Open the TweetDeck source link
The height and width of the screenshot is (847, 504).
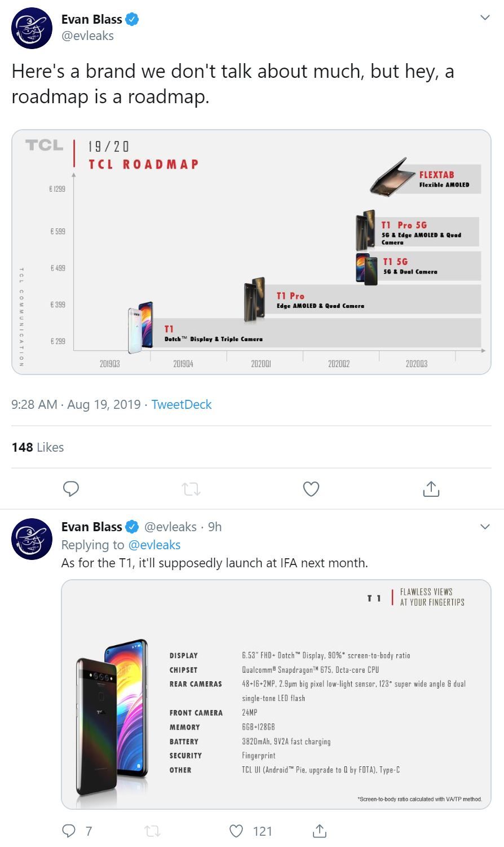click(x=181, y=404)
